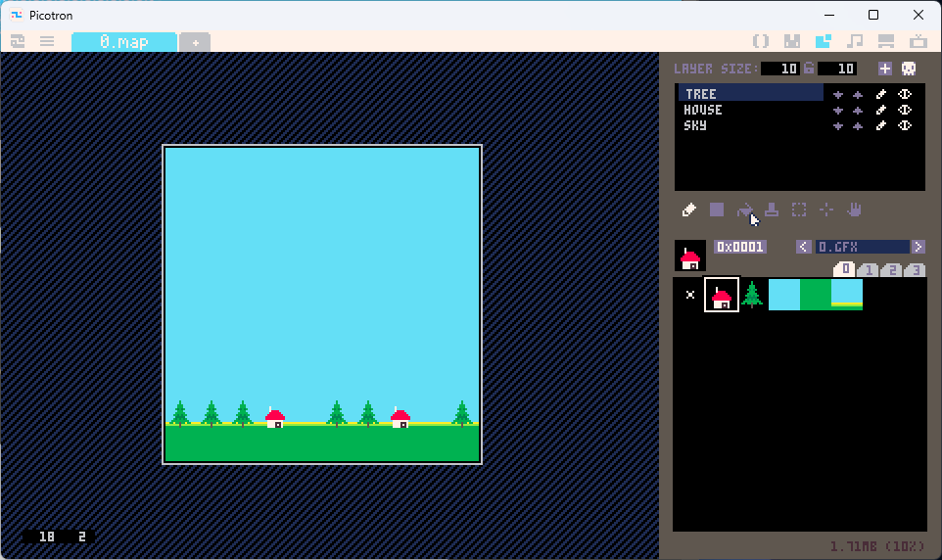
Task: Edit layer height field
Action: pos(837,69)
